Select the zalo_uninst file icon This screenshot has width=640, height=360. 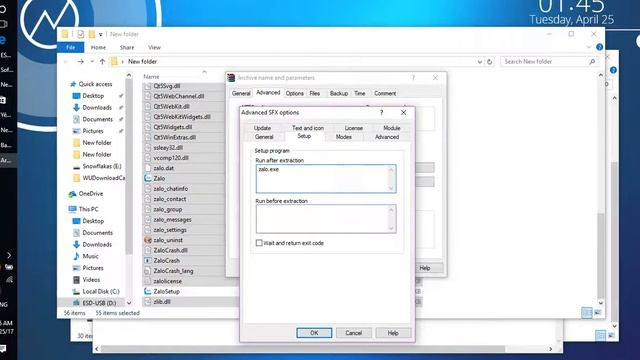(x=148, y=240)
